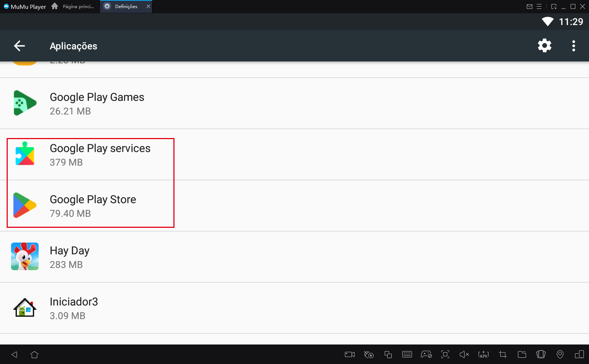Open Iniciador3 app entry
This screenshot has width=589, height=364.
pos(294,308)
